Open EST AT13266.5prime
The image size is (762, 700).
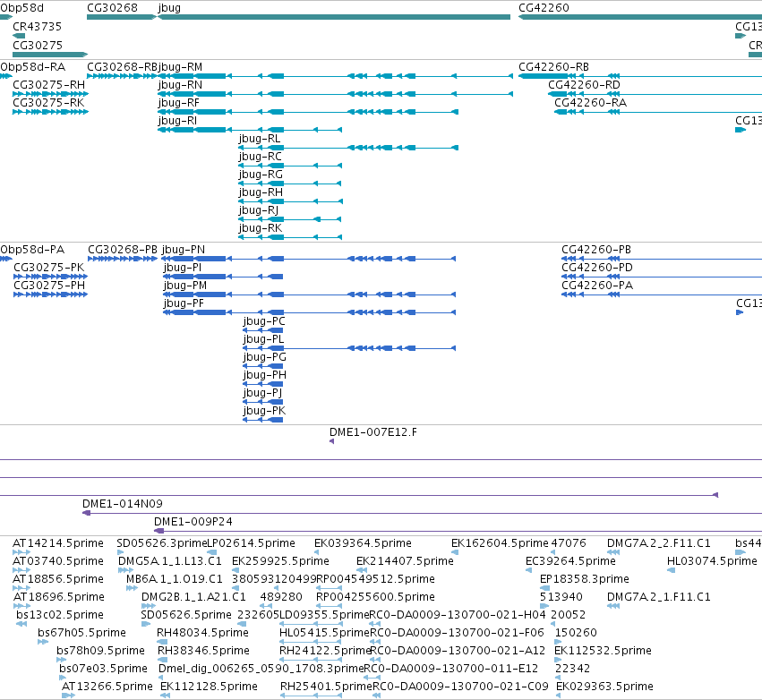tap(107, 687)
